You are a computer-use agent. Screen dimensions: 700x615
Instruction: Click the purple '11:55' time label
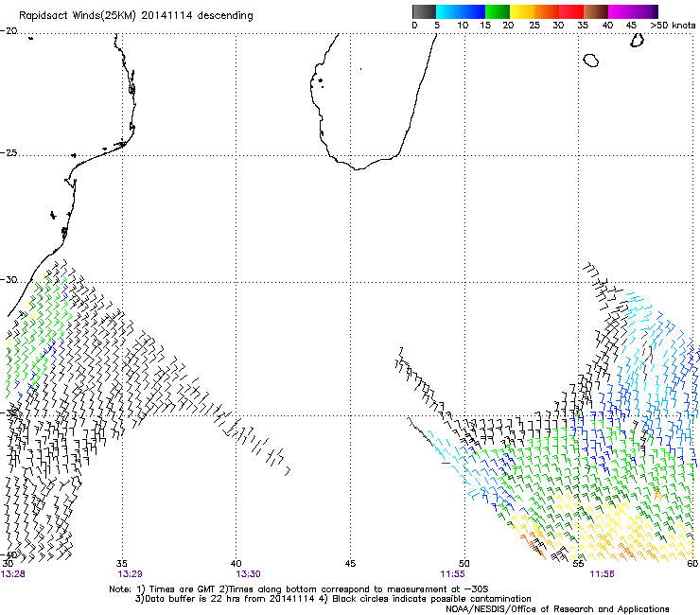[453, 574]
